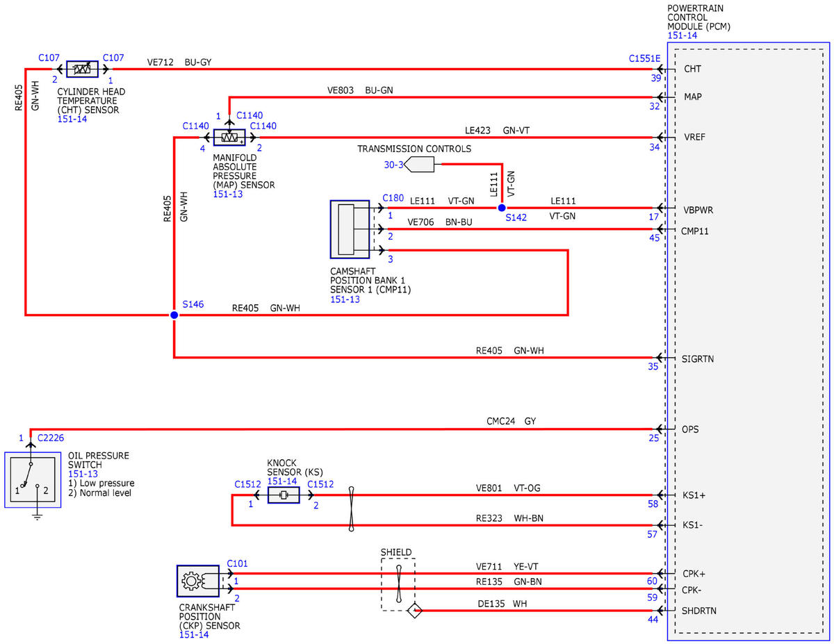This screenshot has width=834, height=644.
Task: Click the Transmission Controls 30-3 reference arrow
Action: (418, 165)
